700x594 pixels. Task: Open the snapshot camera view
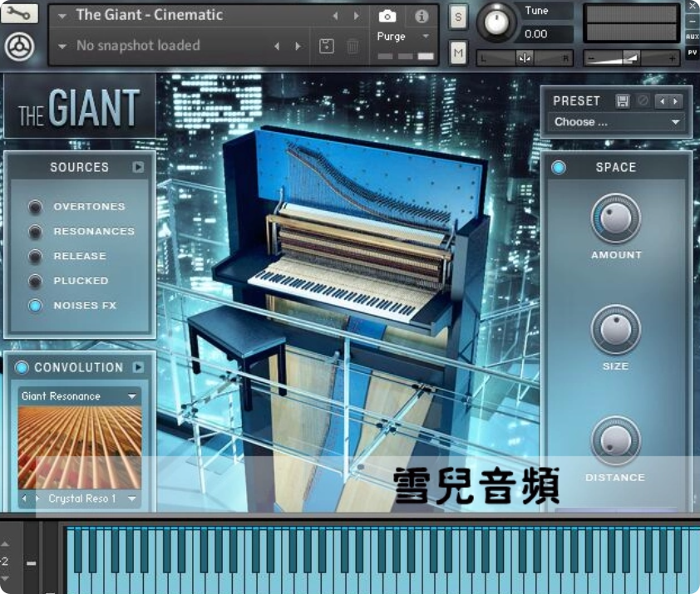click(x=387, y=17)
